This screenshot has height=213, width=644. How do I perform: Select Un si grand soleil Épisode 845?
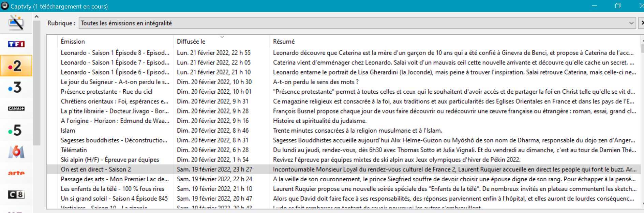(343, 198)
